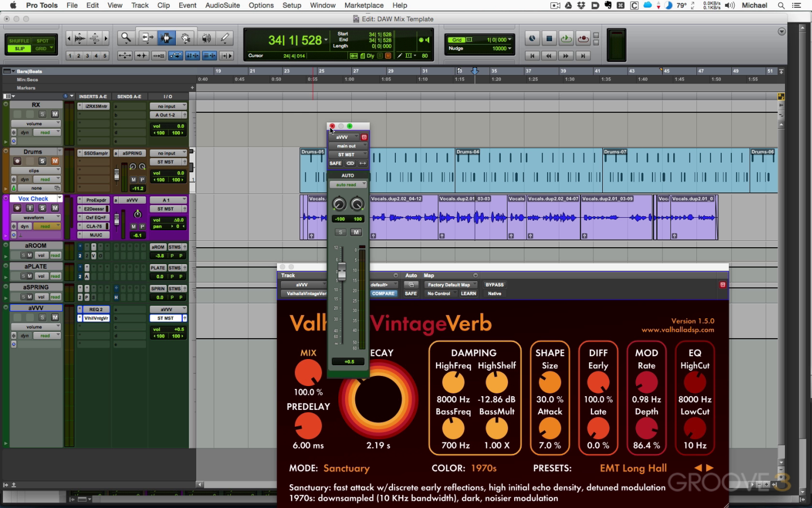Click the PREDELAY knob

click(308, 426)
